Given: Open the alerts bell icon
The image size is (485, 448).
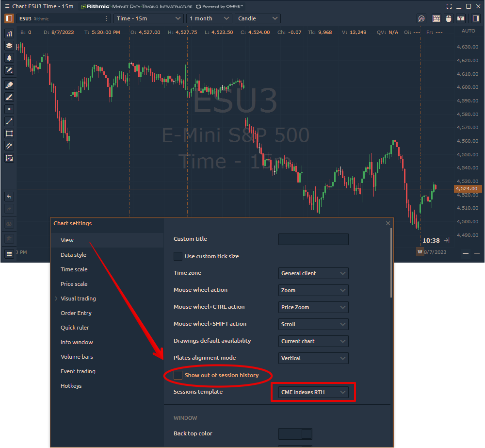Looking at the screenshot, I should (x=9, y=58).
